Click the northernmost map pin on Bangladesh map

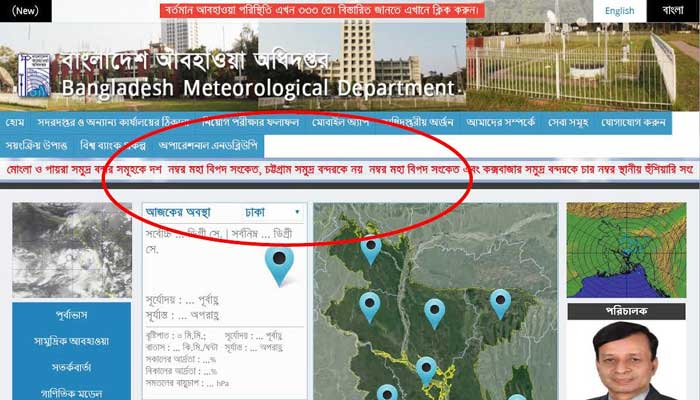[x=371, y=249]
